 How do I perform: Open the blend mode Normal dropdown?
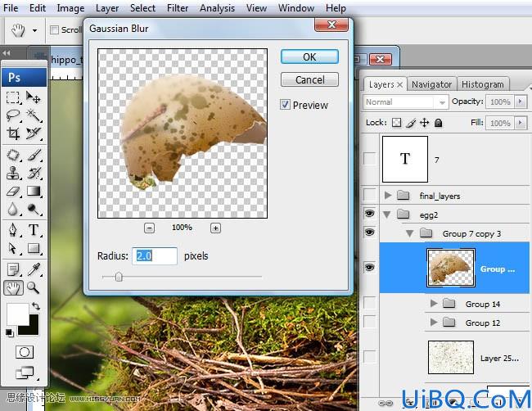coord(405,102)
